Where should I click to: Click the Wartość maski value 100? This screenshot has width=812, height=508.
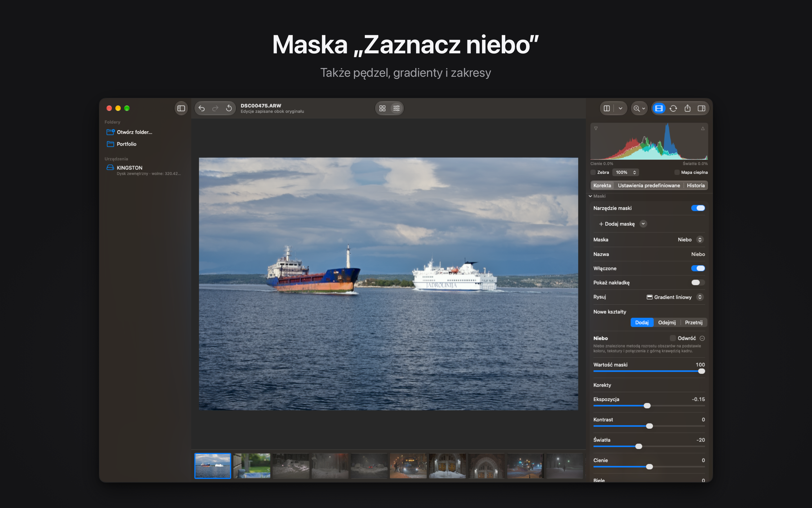click(x=700, y=365)
